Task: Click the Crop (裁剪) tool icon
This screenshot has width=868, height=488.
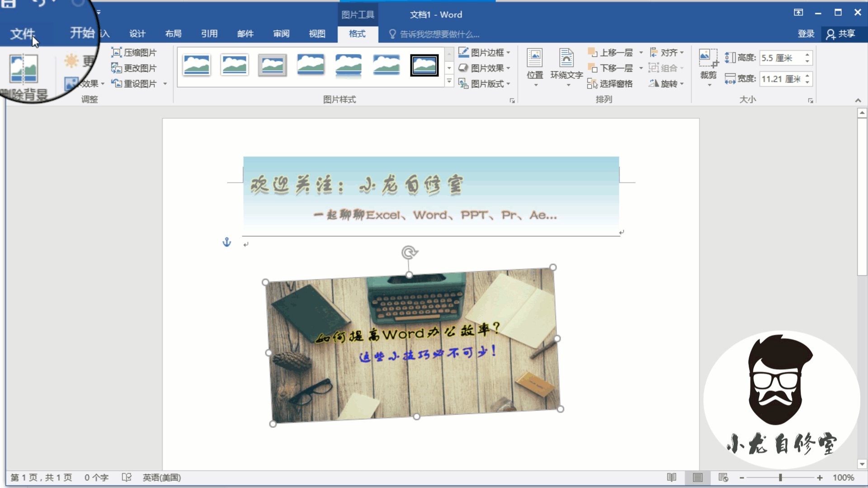Action: (x=708, y=59)
